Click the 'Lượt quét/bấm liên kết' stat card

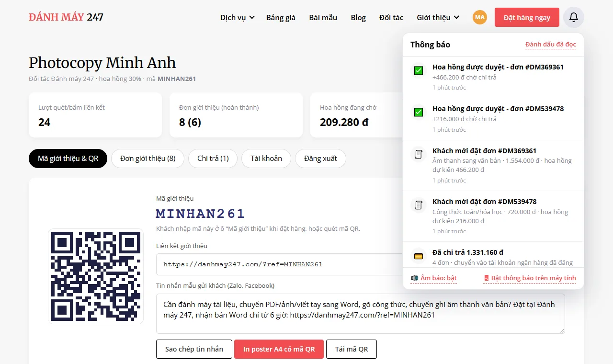pos(95,115)
